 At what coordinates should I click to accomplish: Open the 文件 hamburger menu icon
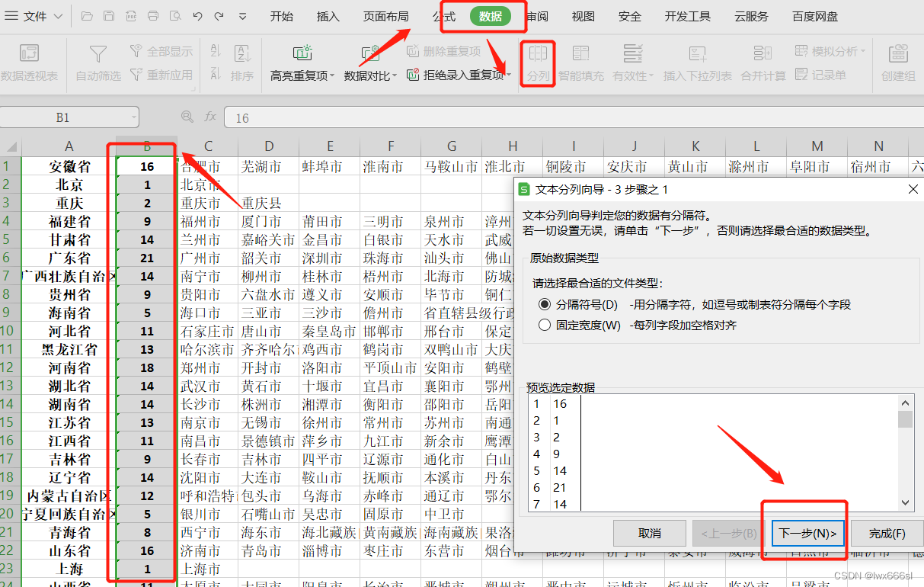point(12,16)
